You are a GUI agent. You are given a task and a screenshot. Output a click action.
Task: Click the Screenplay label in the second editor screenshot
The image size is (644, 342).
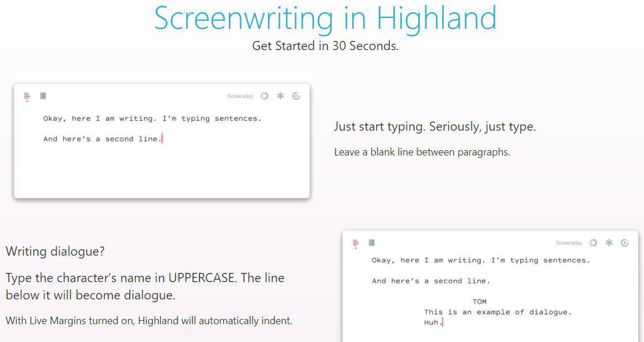pos(569,243)
